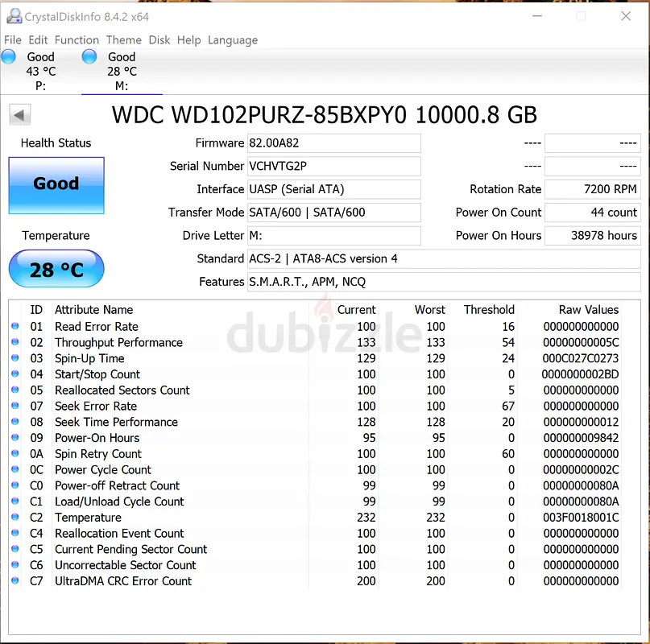Click the status orb for drive P:
Image resolution: width=650 pixels, height=644 pixels.
point(9,56)
